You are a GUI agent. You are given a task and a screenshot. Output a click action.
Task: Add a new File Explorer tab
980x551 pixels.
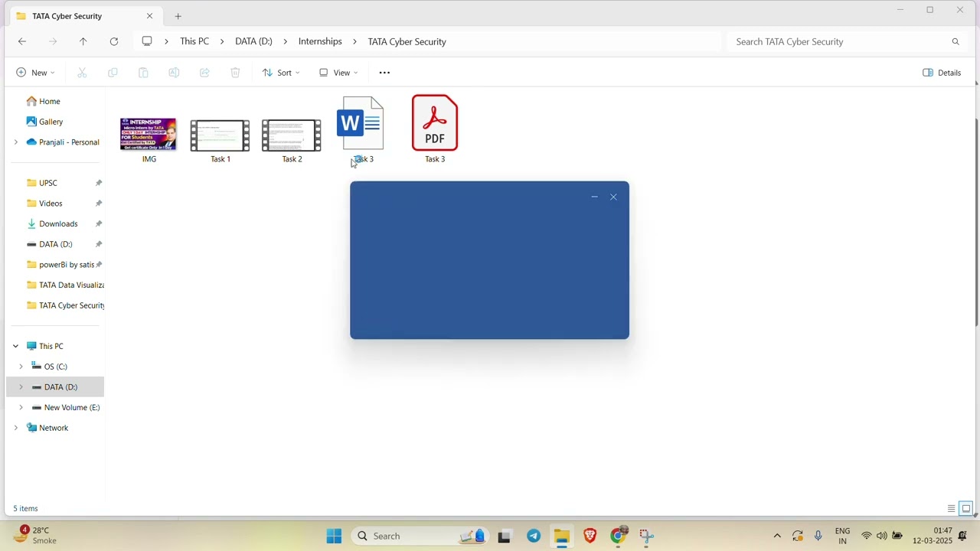point(178,16)
